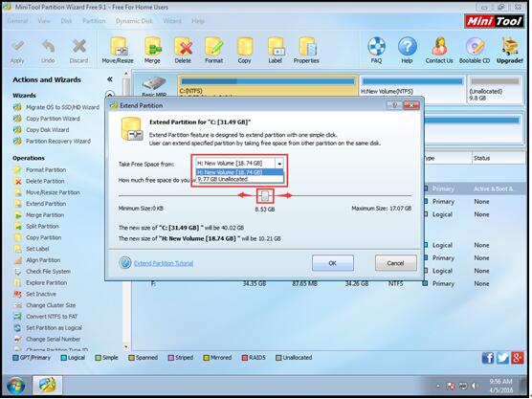Select H: New Volume [18.74 GB] option
The height and width of the screenshot is (399, 532).
[x=239, y=172]
